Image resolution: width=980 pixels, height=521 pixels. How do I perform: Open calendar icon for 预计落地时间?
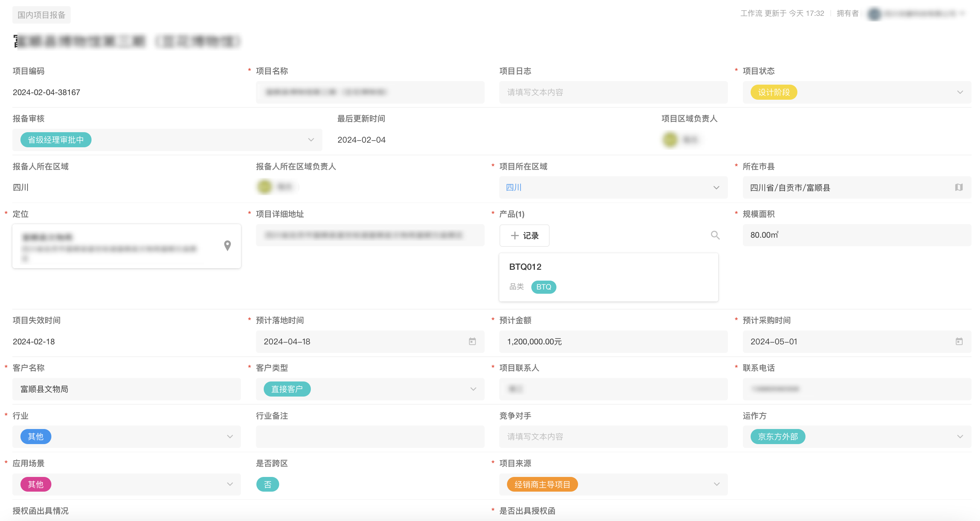point(472,341)
